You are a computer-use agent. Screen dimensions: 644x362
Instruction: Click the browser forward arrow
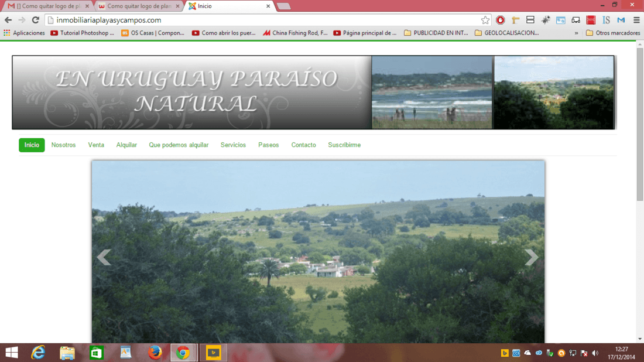click(22, 20)
